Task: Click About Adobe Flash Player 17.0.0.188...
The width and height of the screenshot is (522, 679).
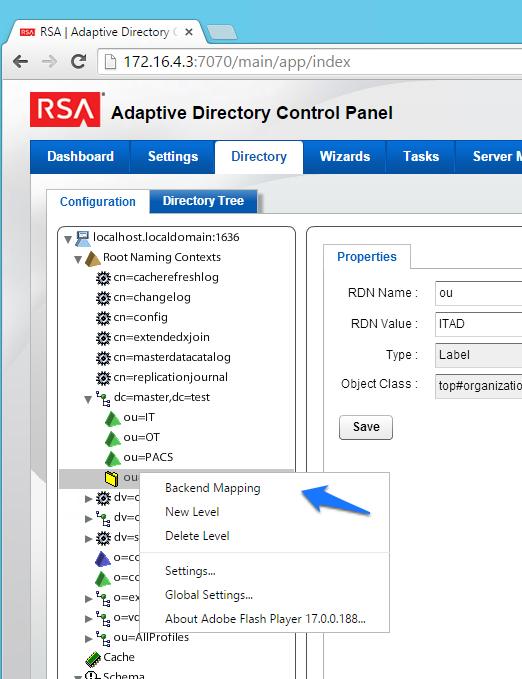Action: (265, 619)
